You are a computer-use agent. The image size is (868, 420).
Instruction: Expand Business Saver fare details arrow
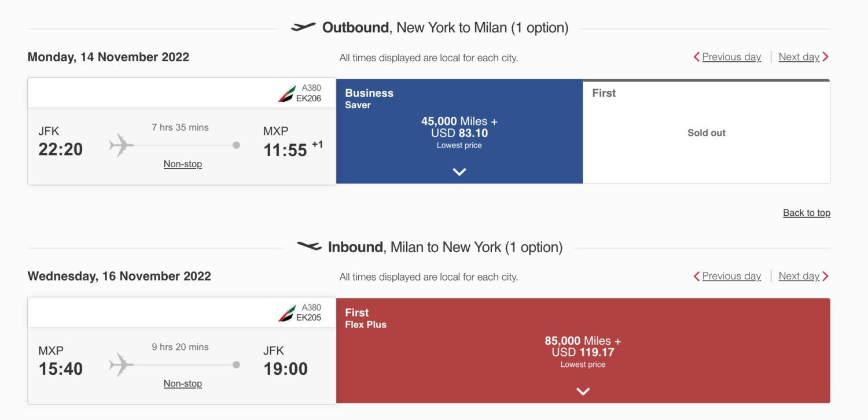tap(459, 171)
